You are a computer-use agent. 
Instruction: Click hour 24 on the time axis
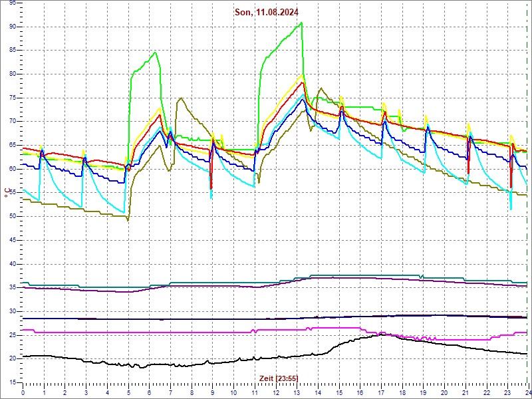528,392
